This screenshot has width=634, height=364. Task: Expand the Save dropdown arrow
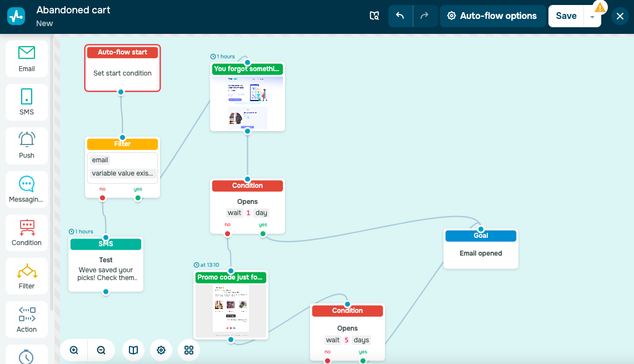click(592, 17)
